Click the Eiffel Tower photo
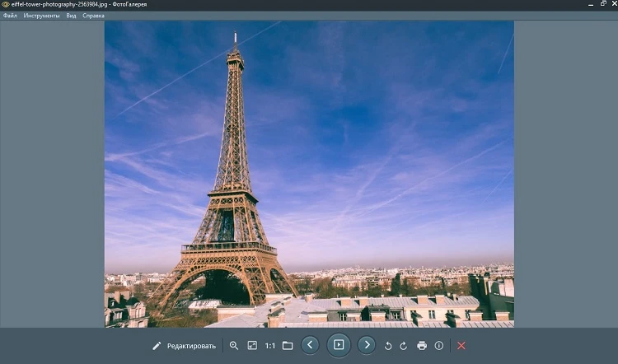 pos(309,174)
